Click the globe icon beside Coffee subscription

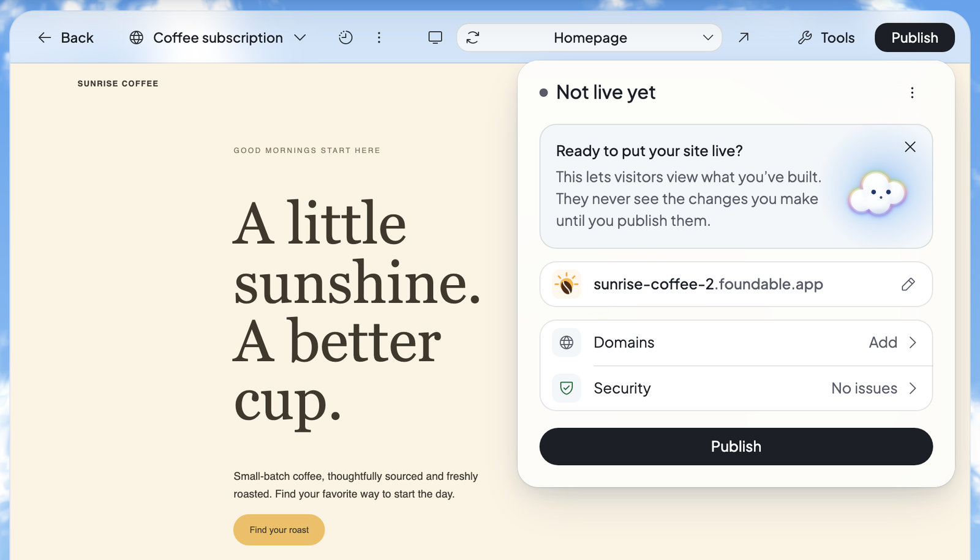[x=137, y=38]
